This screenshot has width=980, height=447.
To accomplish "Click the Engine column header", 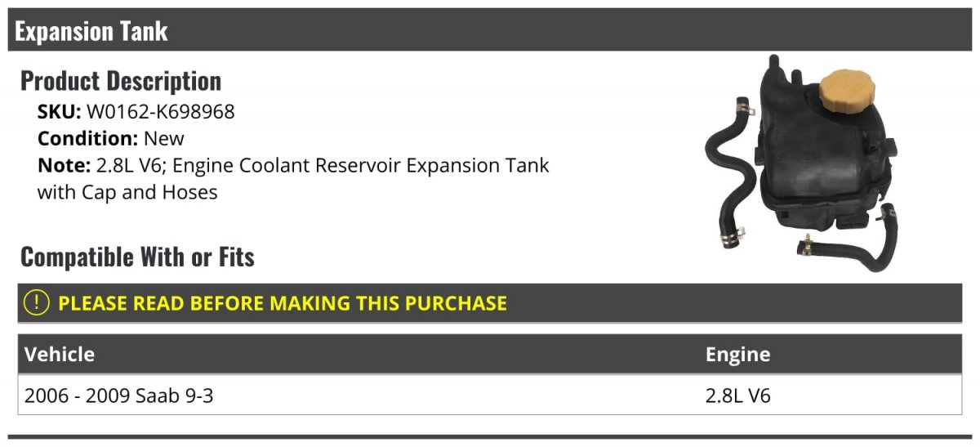I will (737, 354).
